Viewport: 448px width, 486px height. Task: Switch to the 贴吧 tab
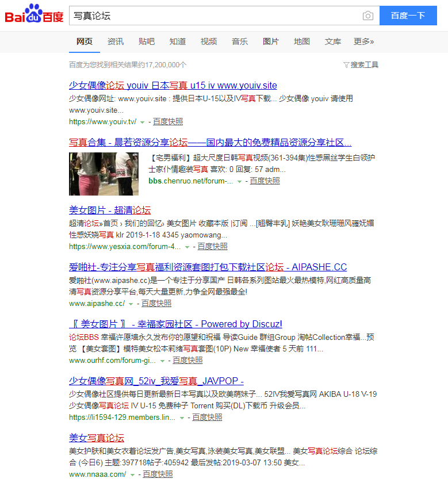[146, 41]
